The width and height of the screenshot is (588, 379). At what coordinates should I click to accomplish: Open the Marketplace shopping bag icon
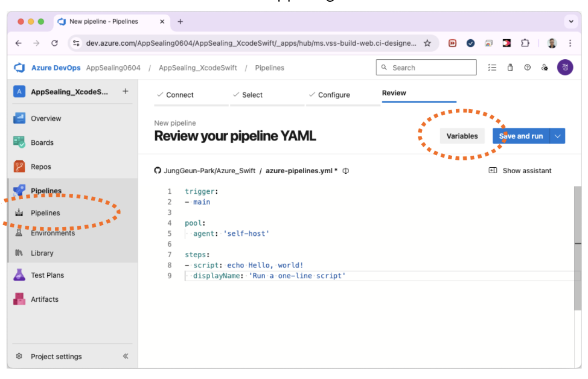[510, 68]
